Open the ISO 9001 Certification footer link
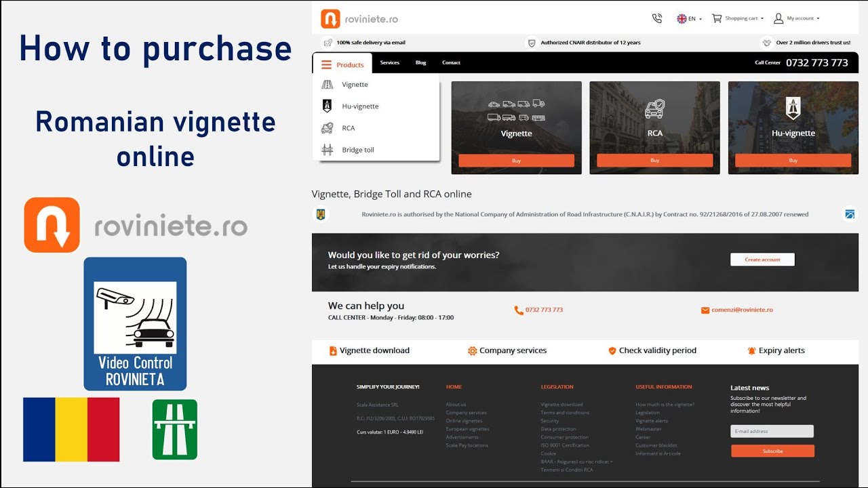Screen dimensions: 868x488 (564, 445)
